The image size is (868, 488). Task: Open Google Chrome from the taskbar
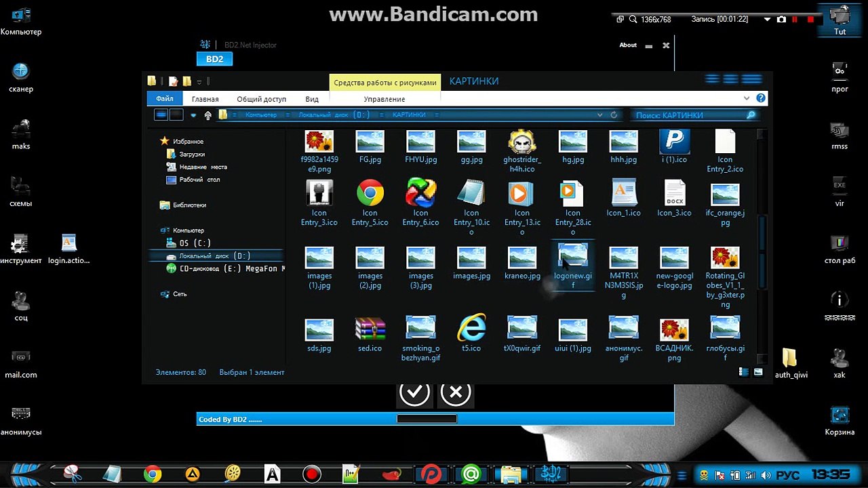click(153, 474)
